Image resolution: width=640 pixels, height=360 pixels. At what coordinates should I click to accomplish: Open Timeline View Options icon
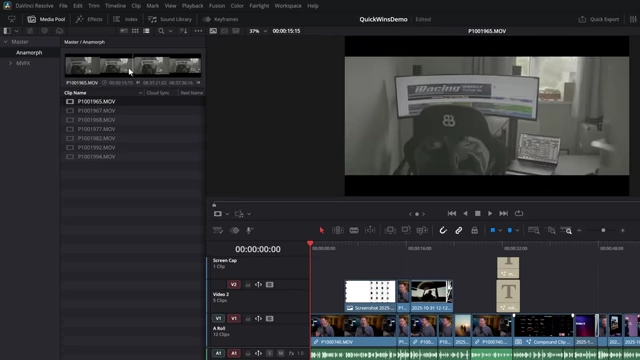click(x=218, y=231)
